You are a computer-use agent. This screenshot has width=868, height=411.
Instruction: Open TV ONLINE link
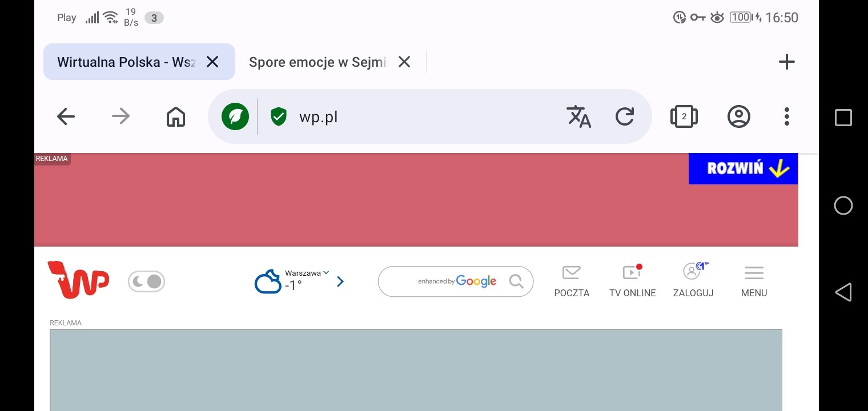[632, 281]
